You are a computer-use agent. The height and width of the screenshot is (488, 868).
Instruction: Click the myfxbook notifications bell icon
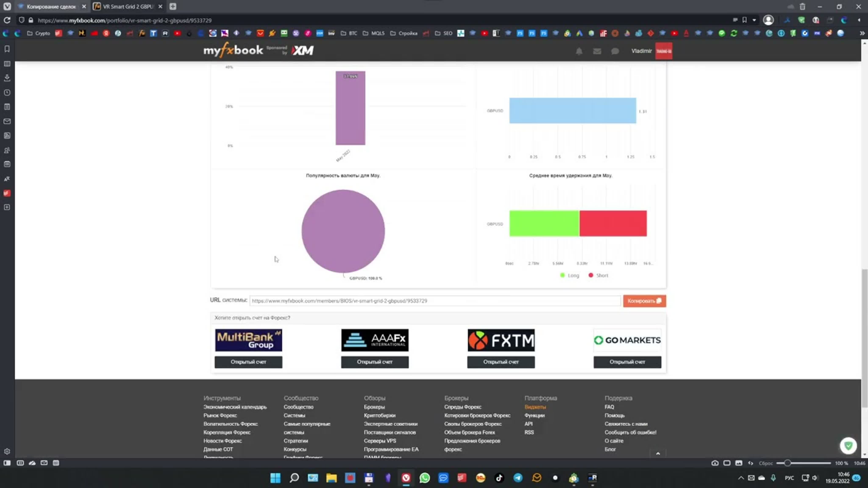[x=579, y=51]
